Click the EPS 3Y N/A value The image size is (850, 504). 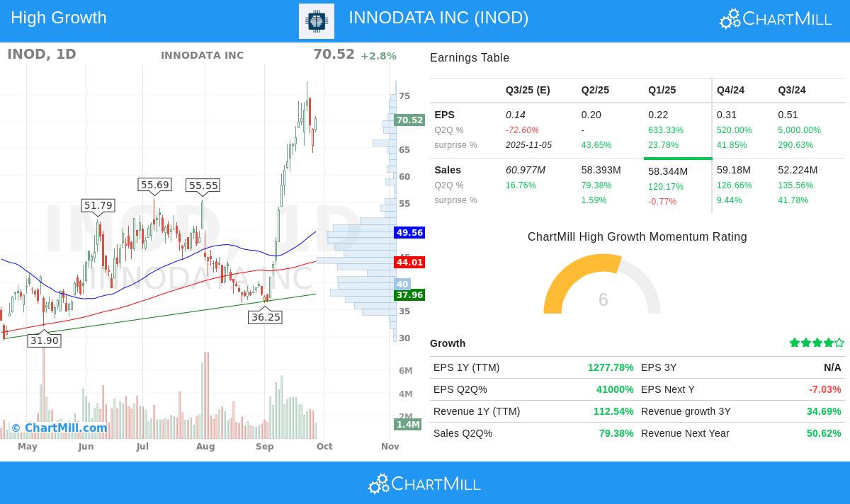(832, 367)
